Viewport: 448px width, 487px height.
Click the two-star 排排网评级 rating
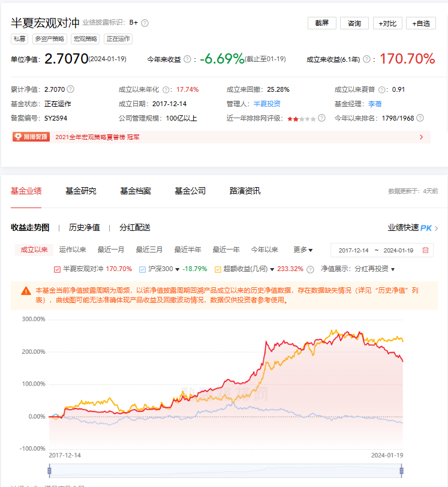(301, 119)
